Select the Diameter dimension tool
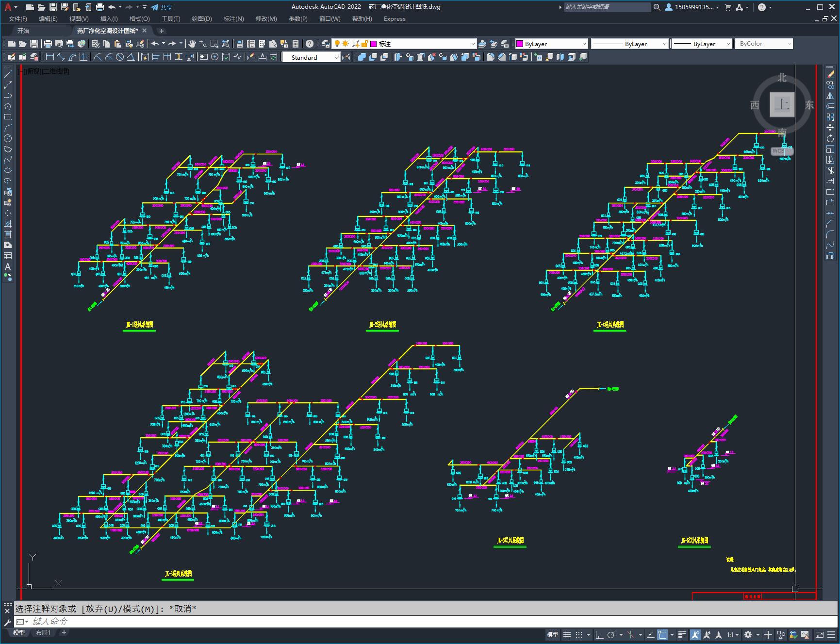 [120, 57]
